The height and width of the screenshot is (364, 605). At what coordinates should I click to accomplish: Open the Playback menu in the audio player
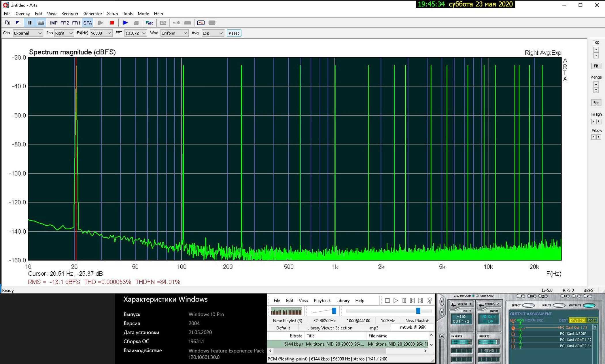click(x=322, y=300)
